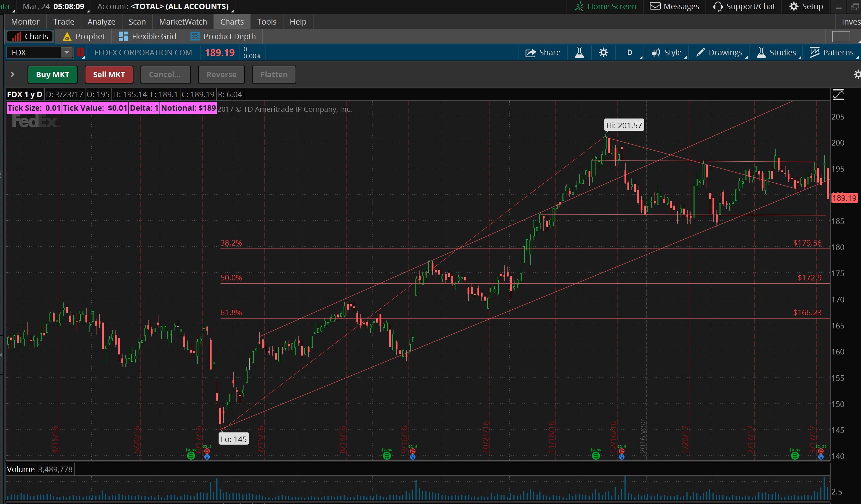
Task: Open the chart settings gear icon
Action: coord(603,52)
